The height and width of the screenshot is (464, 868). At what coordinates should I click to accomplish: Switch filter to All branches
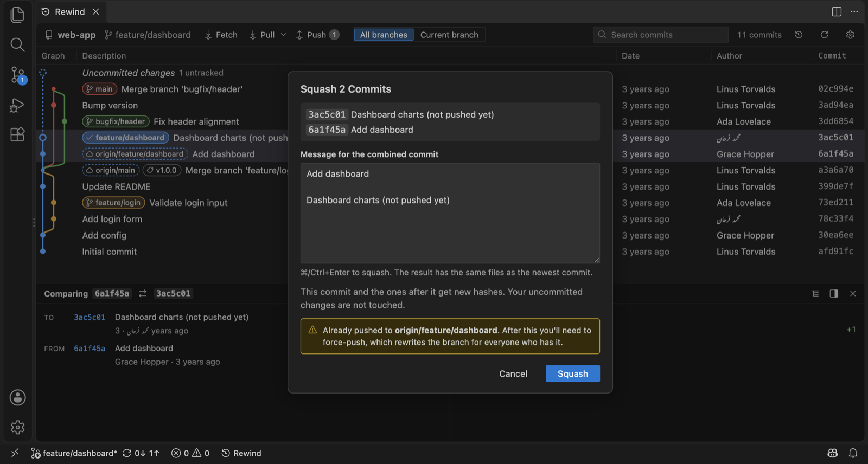pos(384,35)
